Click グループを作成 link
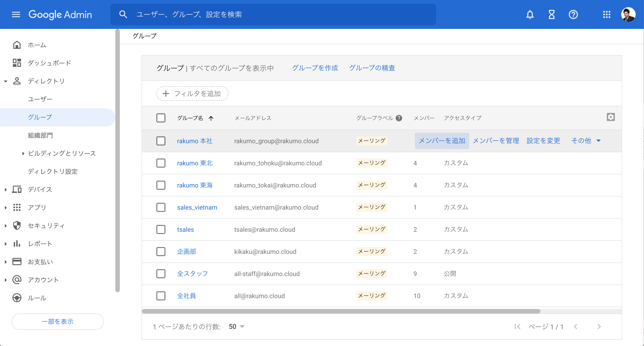644x346 pixels. [x=315, y=68]
